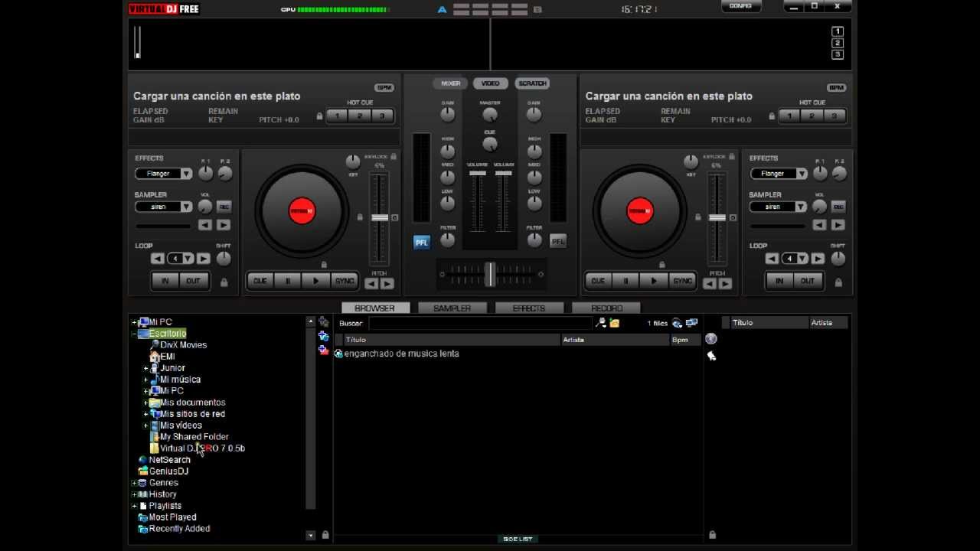Click the filter folder red plus icon
The width and height of the screenshot is (980, 551).
point(324,350)
